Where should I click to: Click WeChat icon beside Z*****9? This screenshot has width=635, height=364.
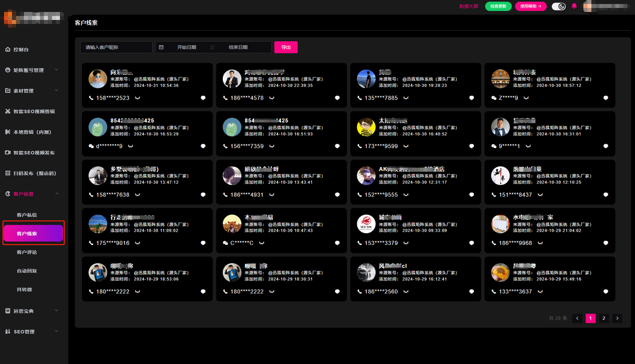[494, 98]
